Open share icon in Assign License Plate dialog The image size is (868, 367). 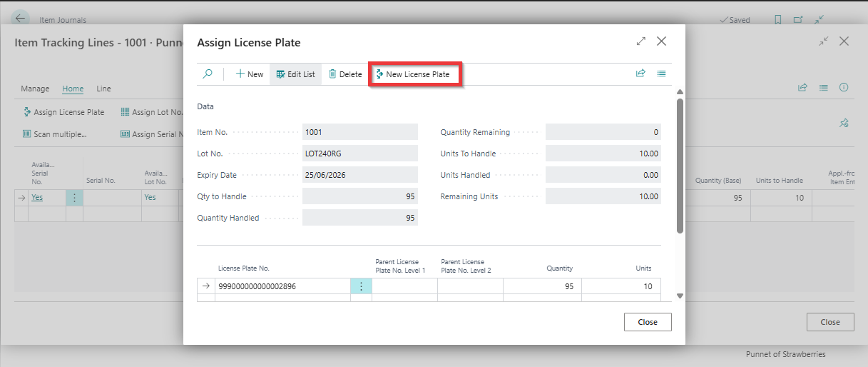pyautogui.click(x=640, y=74)
